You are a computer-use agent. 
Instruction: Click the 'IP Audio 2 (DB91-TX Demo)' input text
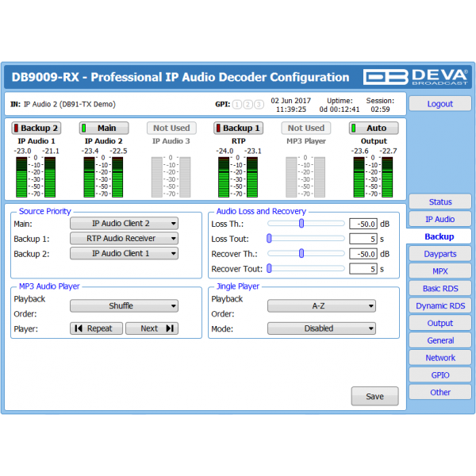70,105
